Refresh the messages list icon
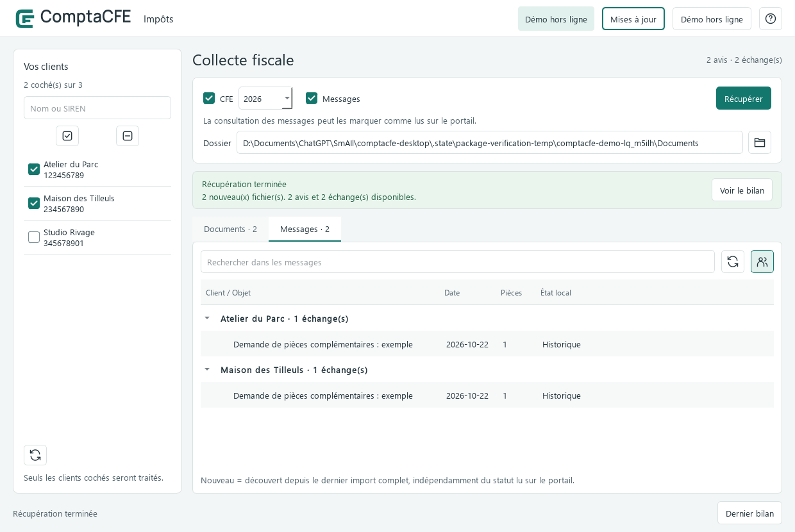The height and width of the screenshot is (532, 795). click(x=733, y=262)
